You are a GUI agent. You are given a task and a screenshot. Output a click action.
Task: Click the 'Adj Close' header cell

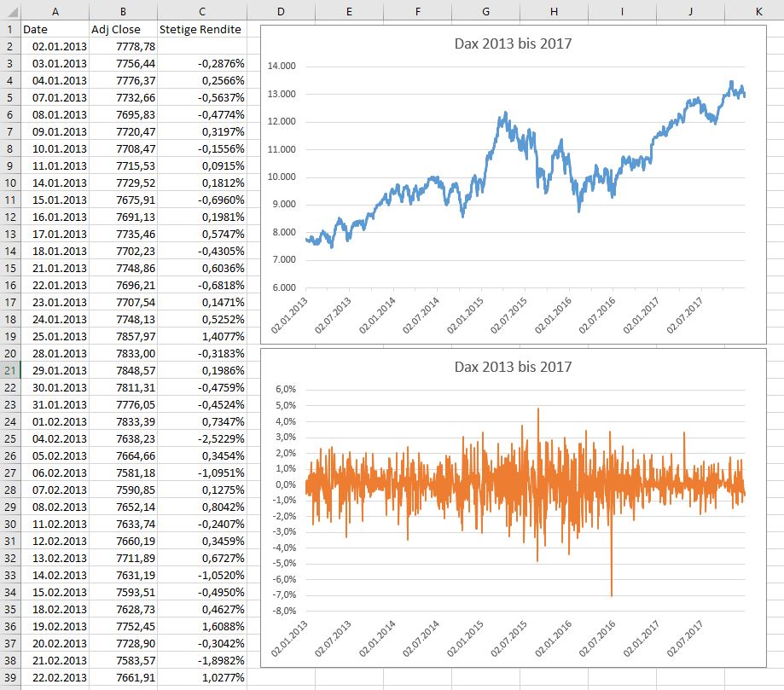[x=123, y=30]
